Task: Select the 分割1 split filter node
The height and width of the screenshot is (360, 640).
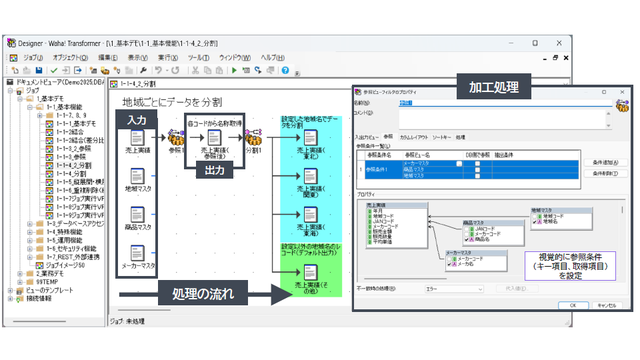Action: pos(253,138)
